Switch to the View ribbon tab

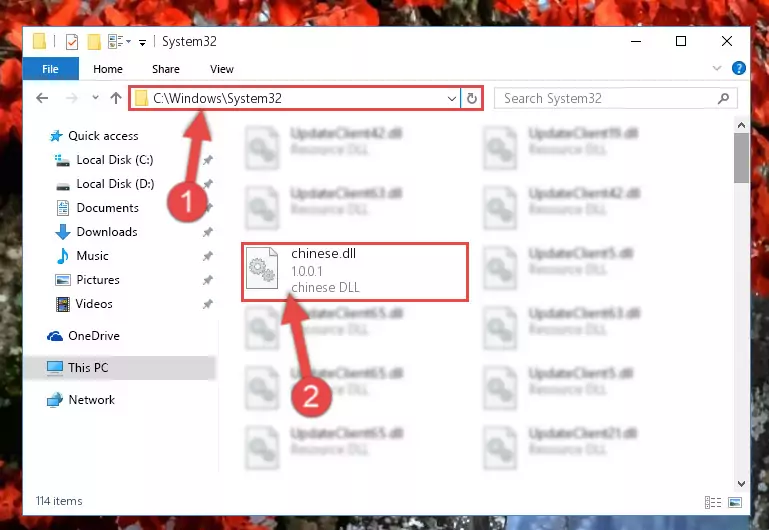pos(222,69)
